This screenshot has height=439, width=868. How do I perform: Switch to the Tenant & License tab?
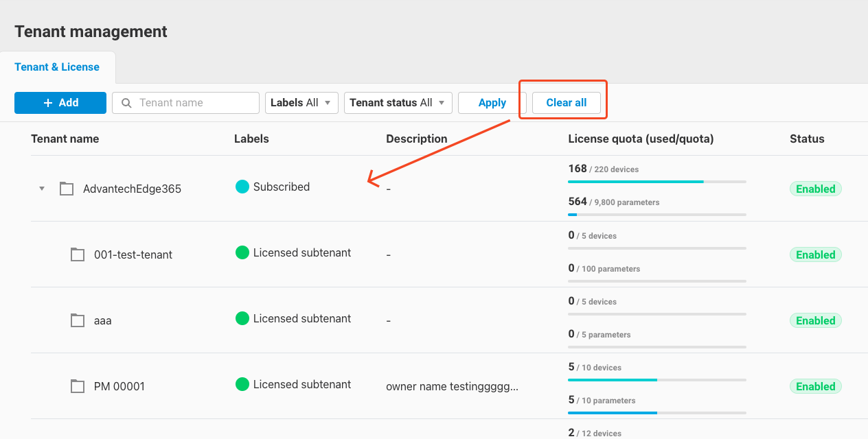click(x=57, y=67)
